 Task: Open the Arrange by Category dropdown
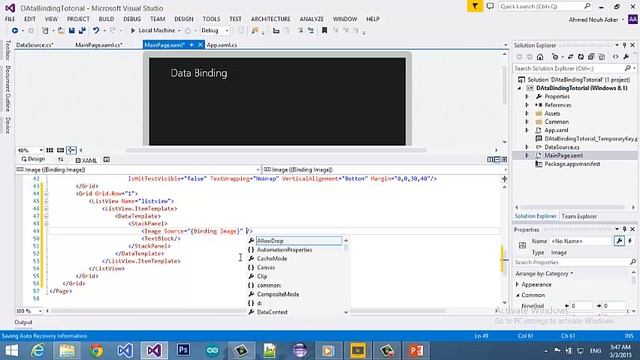[x=544, y=273]
